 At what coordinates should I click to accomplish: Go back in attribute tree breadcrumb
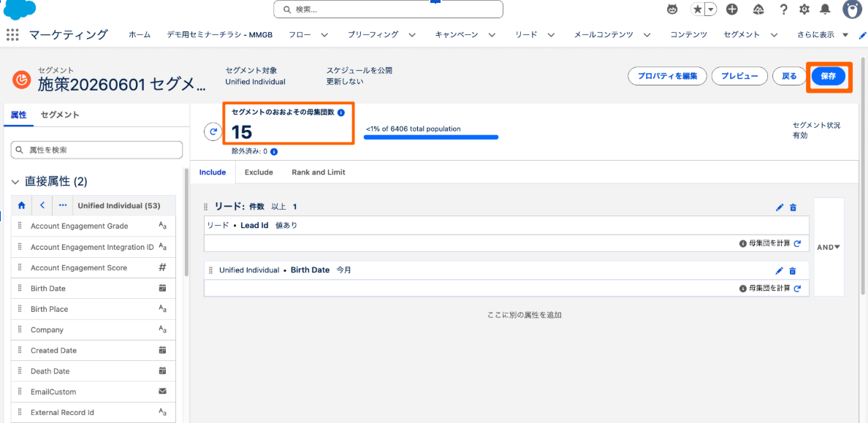click(42, 205)
